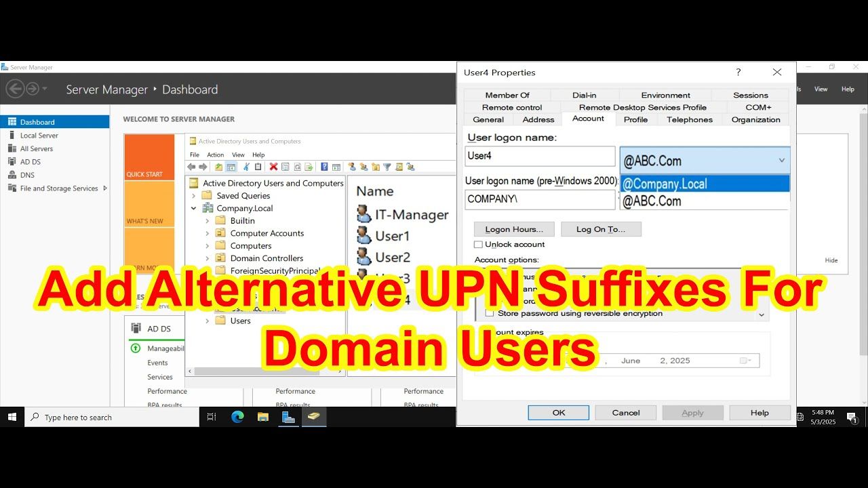Collapse the Company.Local domain node
868x488 pixels.
[x=194, y=208]
